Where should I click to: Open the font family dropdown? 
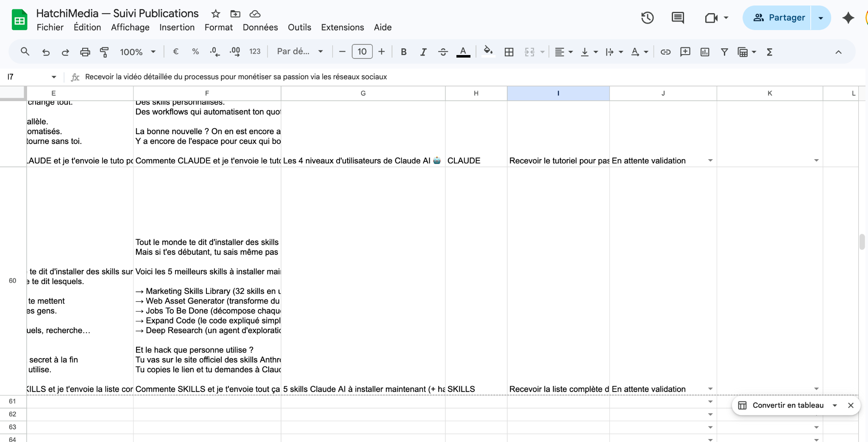pyautogui.click(x=300, y=52)
